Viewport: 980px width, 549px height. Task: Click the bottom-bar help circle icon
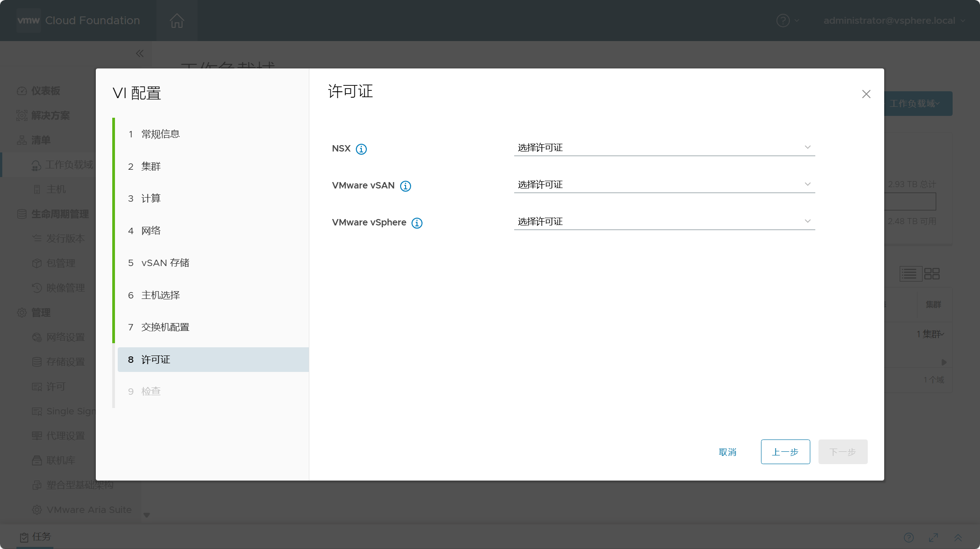pos(909,538)
